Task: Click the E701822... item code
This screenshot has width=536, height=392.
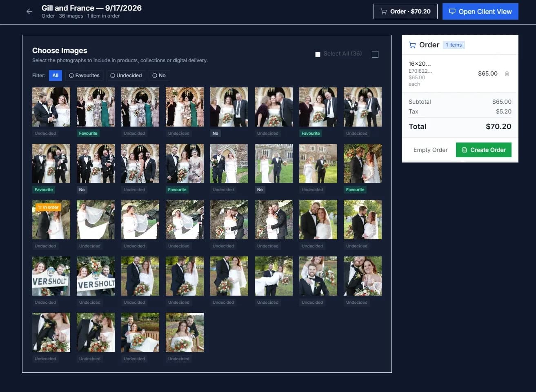Action: [x=420, y=71]
